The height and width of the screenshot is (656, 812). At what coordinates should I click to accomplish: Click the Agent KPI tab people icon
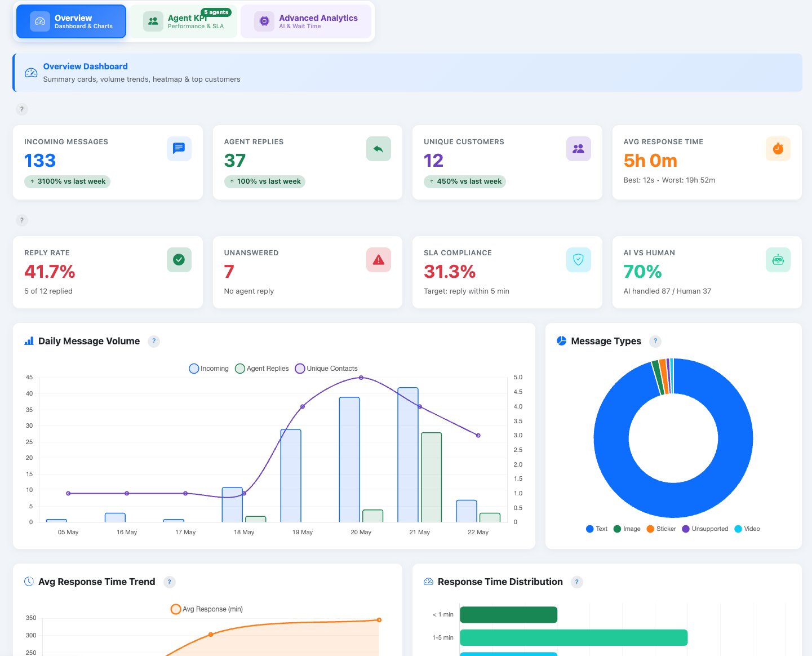coord(153,21)
